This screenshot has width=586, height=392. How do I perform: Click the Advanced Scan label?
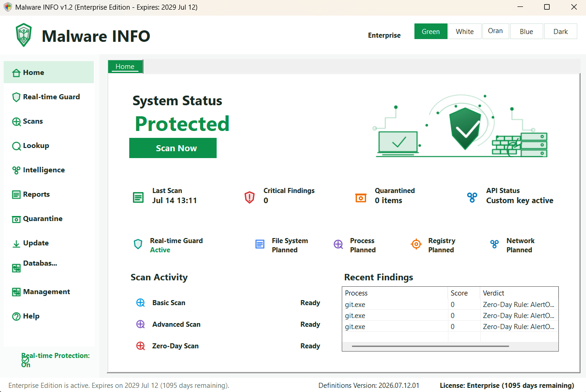[x=177, y=324]
